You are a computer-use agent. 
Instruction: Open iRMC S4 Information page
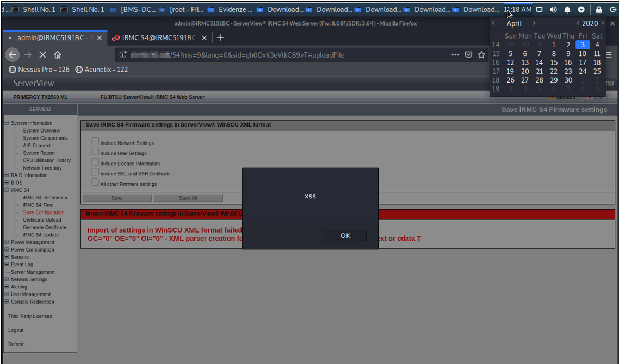click(45, 198)
